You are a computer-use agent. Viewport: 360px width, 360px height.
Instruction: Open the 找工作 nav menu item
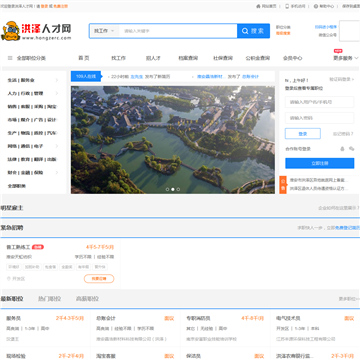[118, 58]
